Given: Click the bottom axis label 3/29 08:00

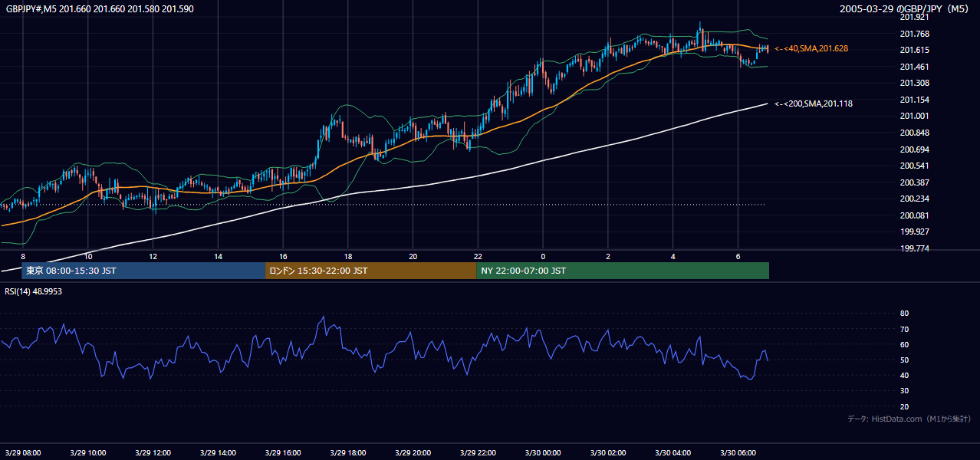Looking at the screenshot, I should pyautogui.click(x=23, y=452).
